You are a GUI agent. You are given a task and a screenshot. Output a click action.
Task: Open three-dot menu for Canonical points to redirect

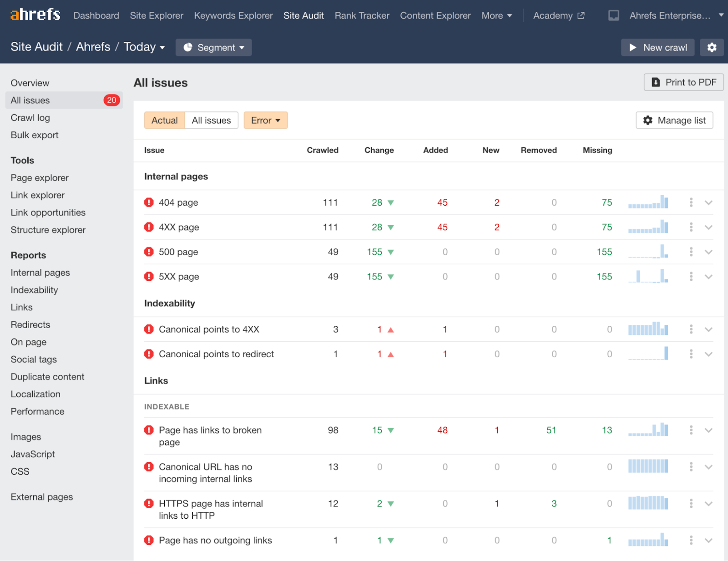click(691, 354)
